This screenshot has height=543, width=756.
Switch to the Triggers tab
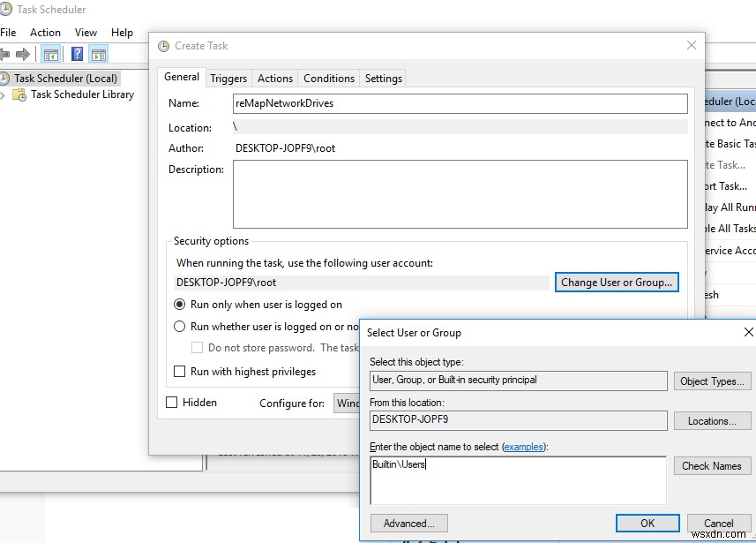[x=228, y=78]
